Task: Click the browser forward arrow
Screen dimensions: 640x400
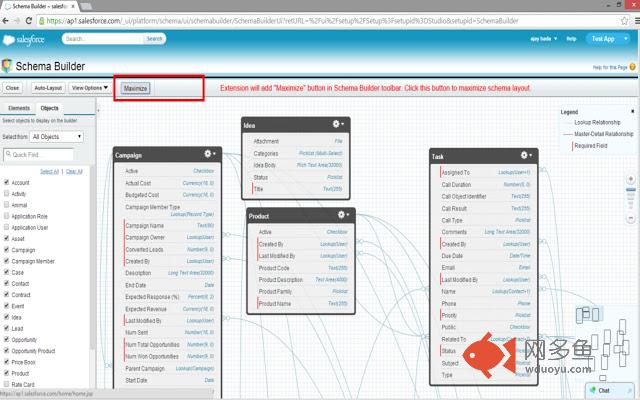Action: point(17,21)
